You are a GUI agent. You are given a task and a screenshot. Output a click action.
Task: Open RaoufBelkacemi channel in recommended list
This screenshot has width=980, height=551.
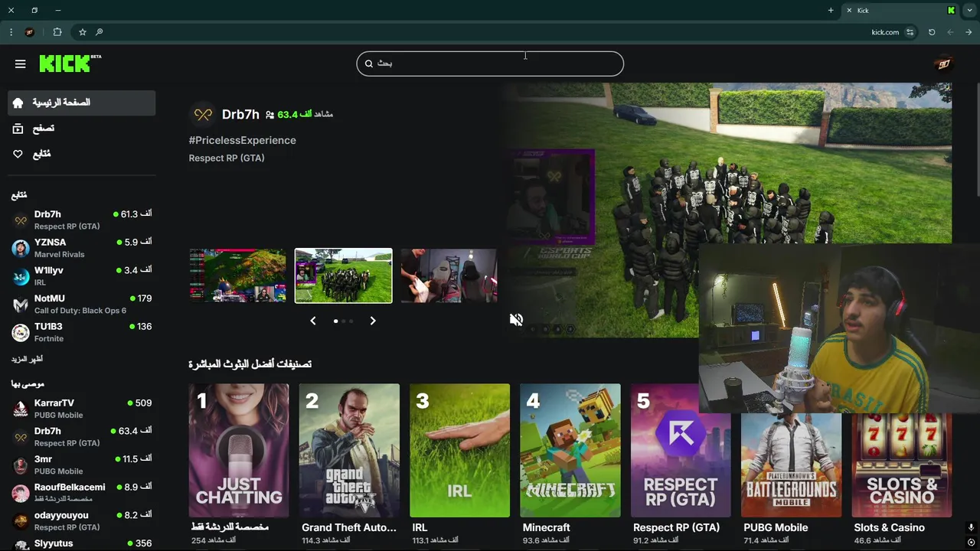tap(81, 493)
